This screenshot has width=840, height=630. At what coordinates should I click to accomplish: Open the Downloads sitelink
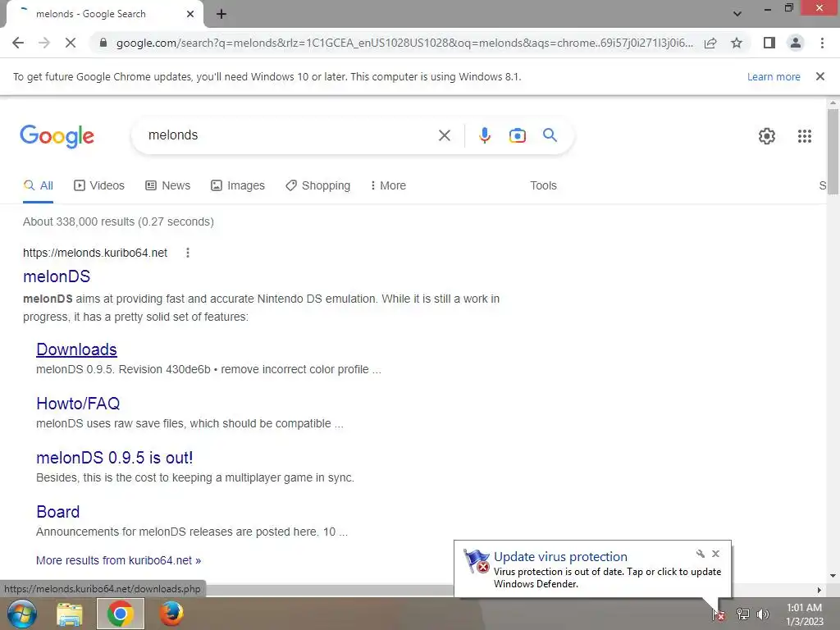click(76, 349)
